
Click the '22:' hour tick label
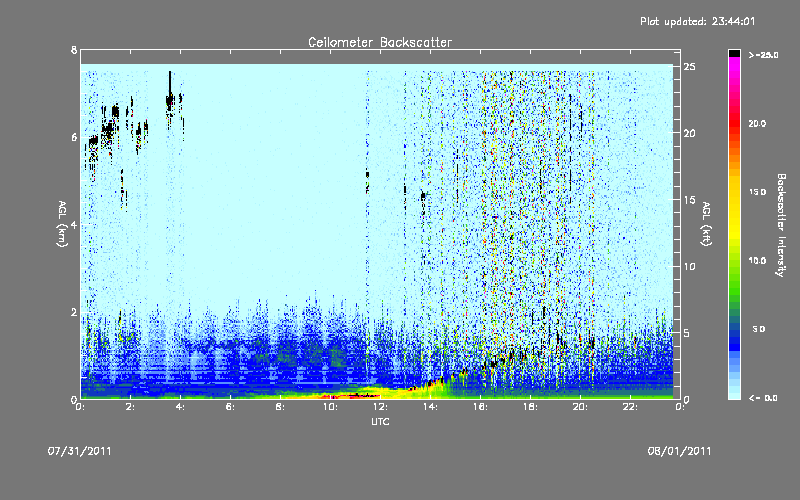[x=630, y=407]
